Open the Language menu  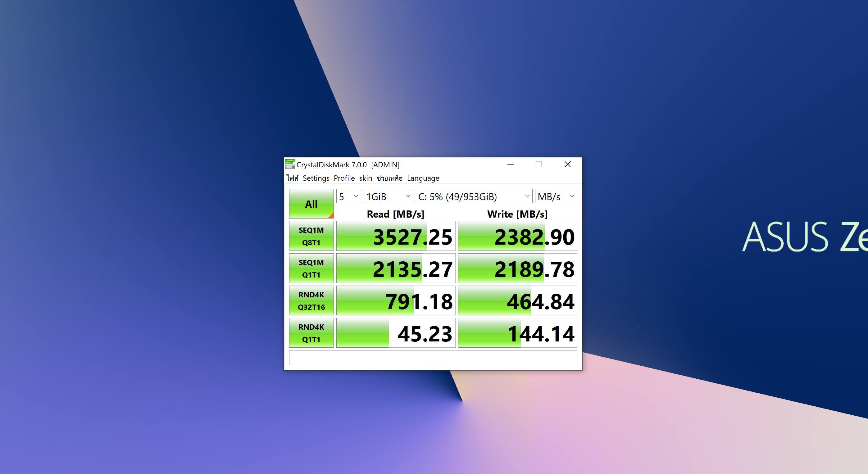[x=423, y=178]
